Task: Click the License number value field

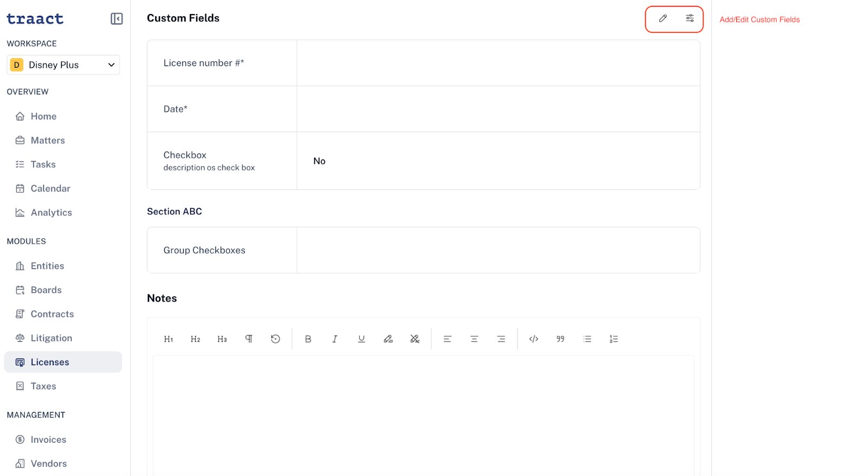Action: (498, 63)
